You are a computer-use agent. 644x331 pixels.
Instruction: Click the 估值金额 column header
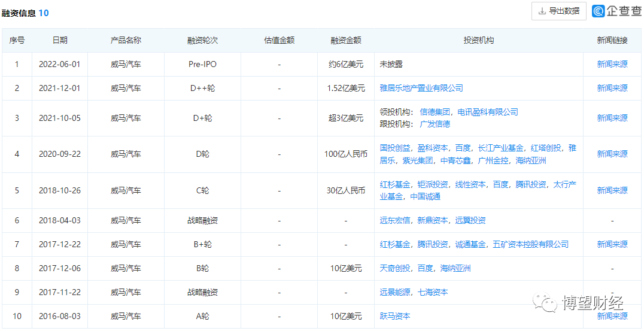click(x=280, y=40)
